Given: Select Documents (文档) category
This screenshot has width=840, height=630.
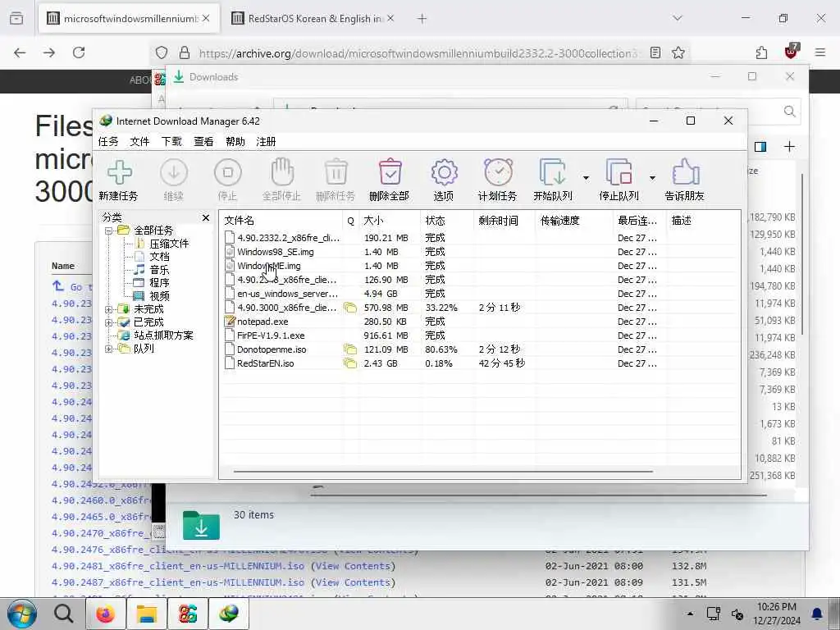Looking at the screenshot, I should click(x=159, y=257).
